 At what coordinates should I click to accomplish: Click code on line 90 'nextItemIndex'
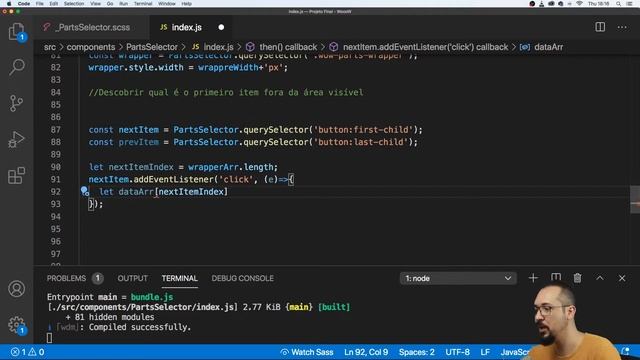tap(141, 167)
